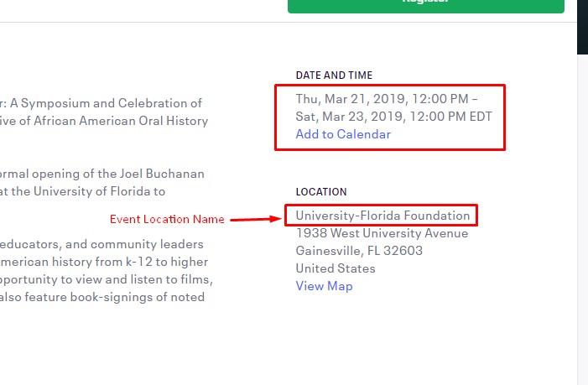Image resolution: width=588 pixels, height=385 pixels.
Task: Click the DATE AND TIME heading
Action: 334,75
